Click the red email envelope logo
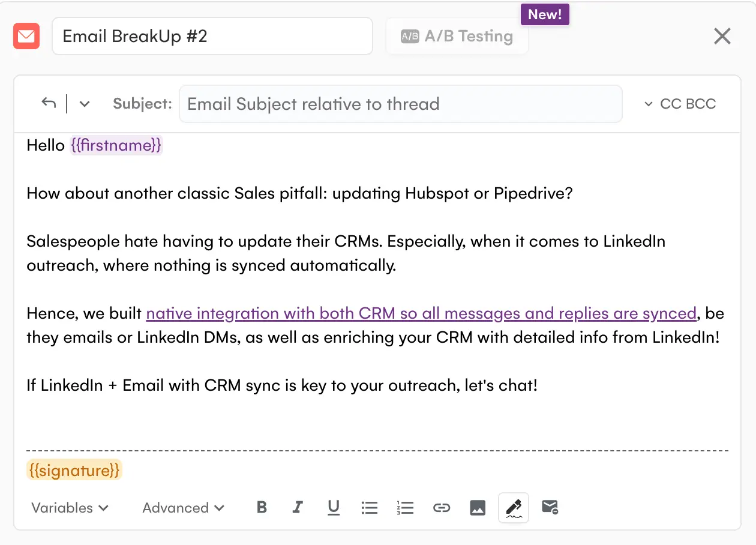The height and width of the screenshot is (545, 756). pos(26,36)
